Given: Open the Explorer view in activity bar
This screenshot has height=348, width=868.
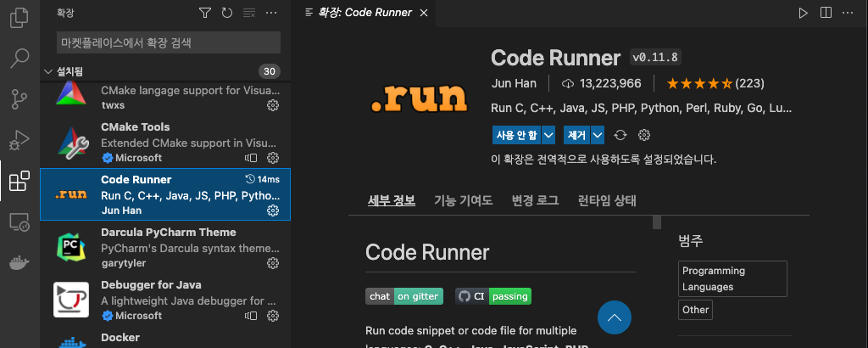Looking at the screenshot, I should pos(19,17).
